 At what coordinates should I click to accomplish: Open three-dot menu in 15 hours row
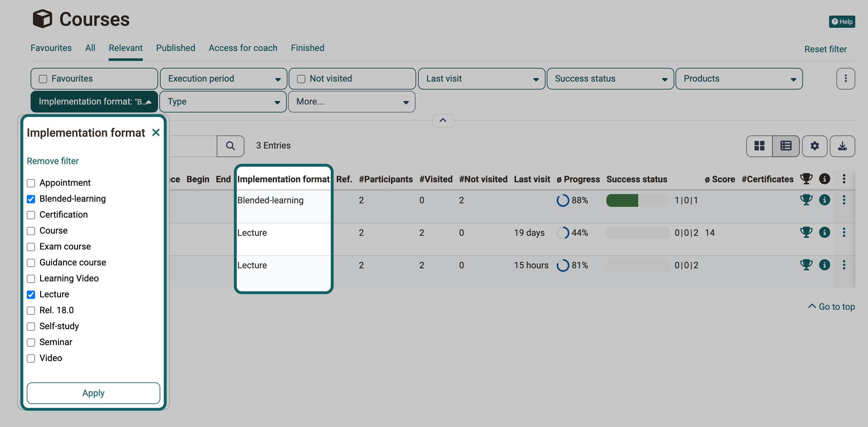click(844, 265)
